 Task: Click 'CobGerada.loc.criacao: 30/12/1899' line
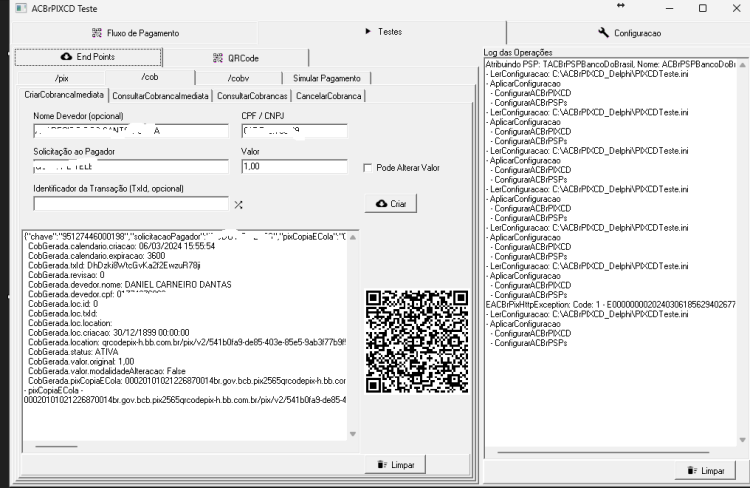coord(109,333)
